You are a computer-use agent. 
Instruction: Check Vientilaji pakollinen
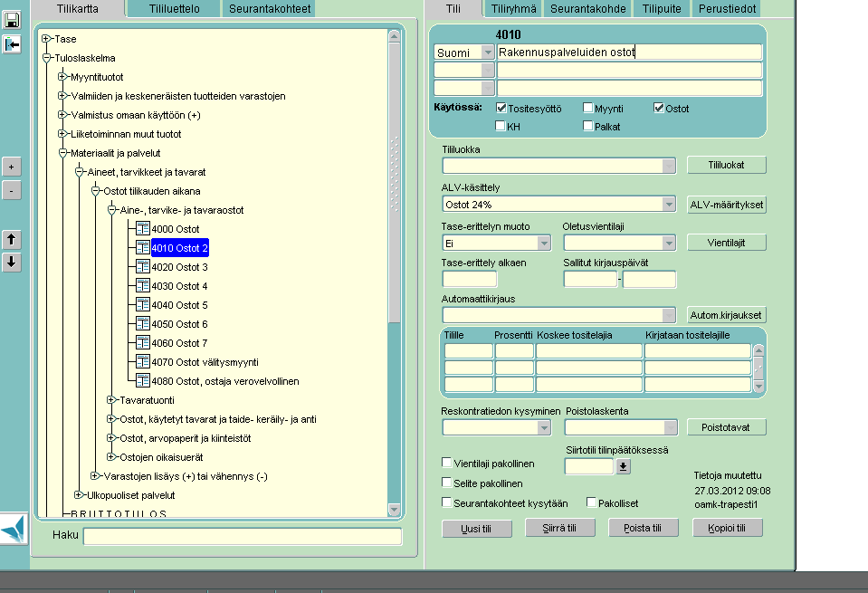pos(447,463)
